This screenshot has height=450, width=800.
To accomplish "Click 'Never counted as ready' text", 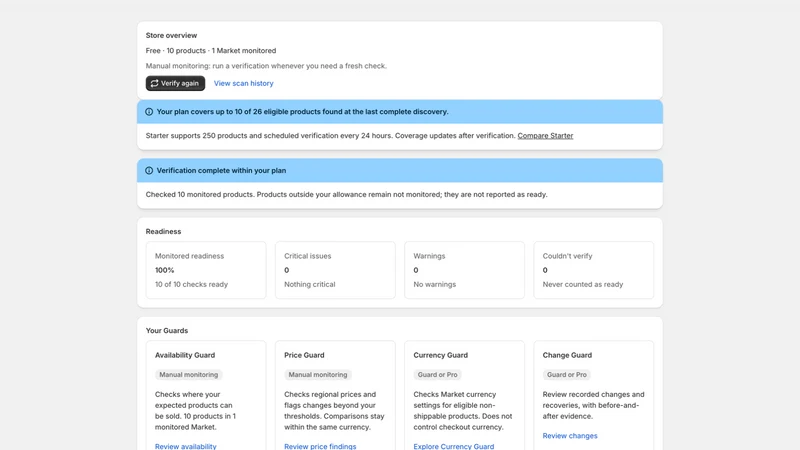I will [583, 284].
